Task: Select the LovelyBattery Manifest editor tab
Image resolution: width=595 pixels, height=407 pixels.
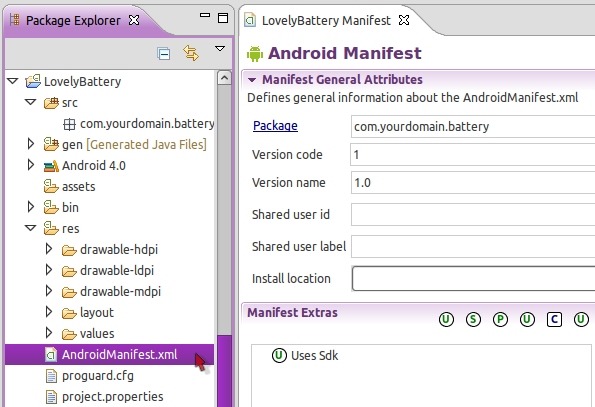Action: (326, 20)
